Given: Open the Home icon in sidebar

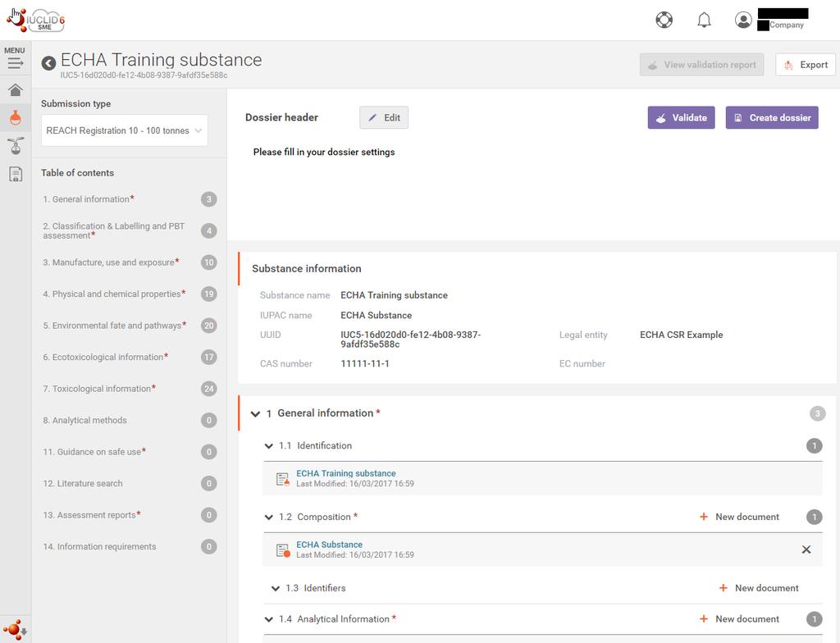Looking at the screenshot, I should tap(16, 89).
